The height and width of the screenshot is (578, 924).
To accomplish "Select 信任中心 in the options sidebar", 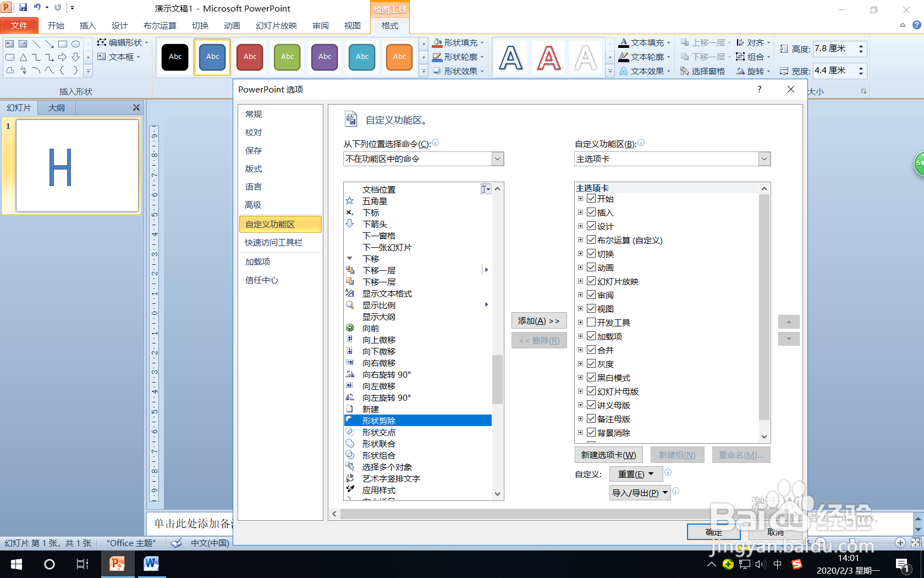I will tap(261, 280).
